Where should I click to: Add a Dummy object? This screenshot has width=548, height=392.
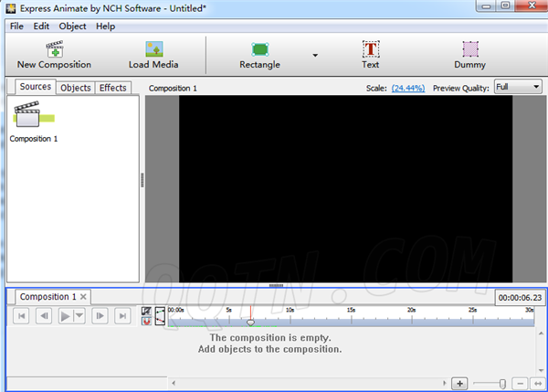pos(470,55)
